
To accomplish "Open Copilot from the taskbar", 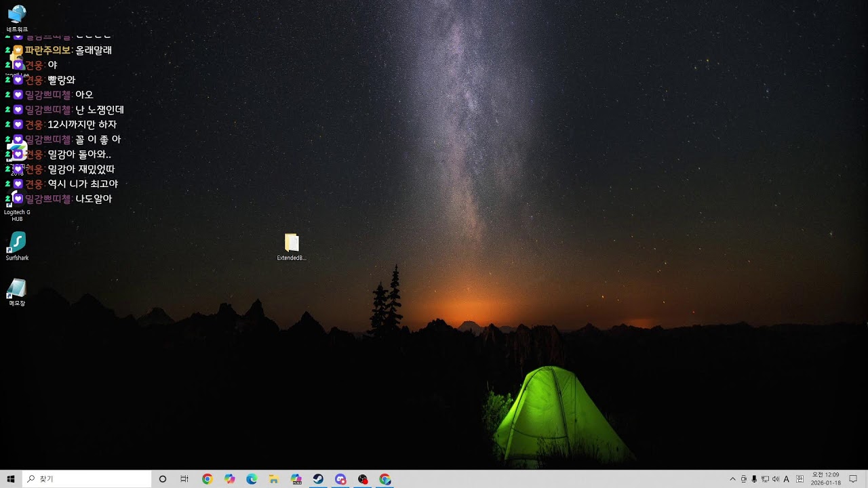I will tap(230, 479).
